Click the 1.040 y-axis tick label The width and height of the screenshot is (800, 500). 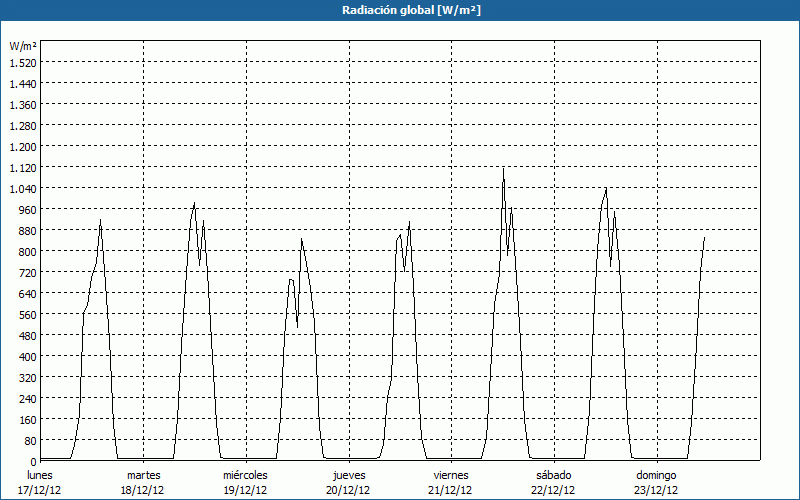coord(22,188)
